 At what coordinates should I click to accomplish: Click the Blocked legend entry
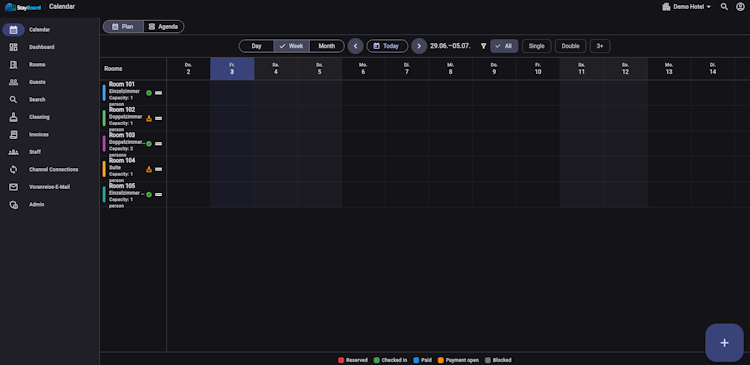498,360
